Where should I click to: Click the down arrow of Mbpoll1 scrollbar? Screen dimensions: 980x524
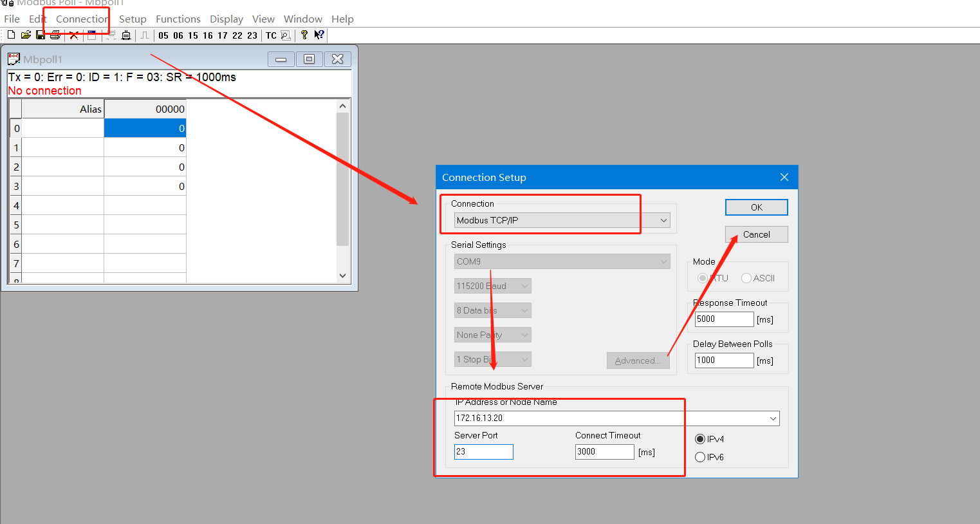pos(342,276)
